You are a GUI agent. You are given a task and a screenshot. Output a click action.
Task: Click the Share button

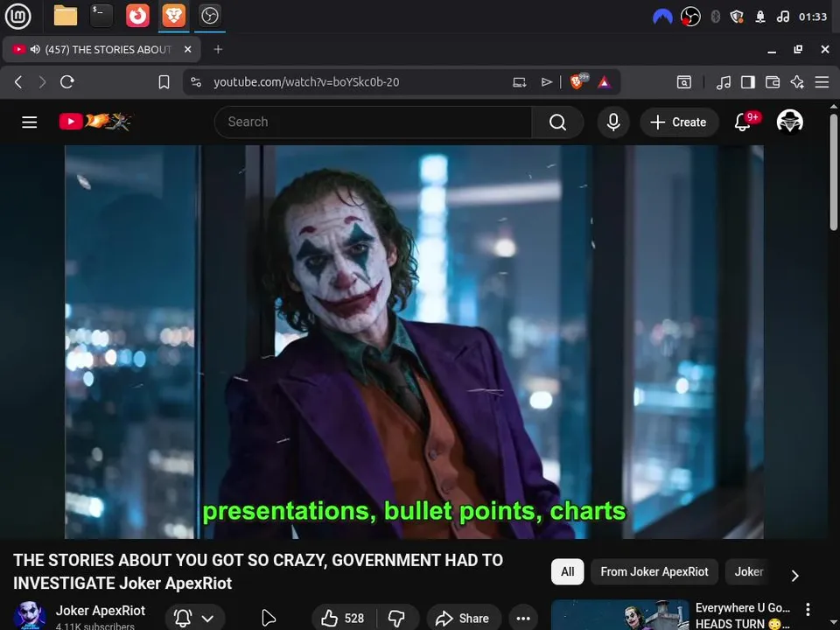pos(464,619)
